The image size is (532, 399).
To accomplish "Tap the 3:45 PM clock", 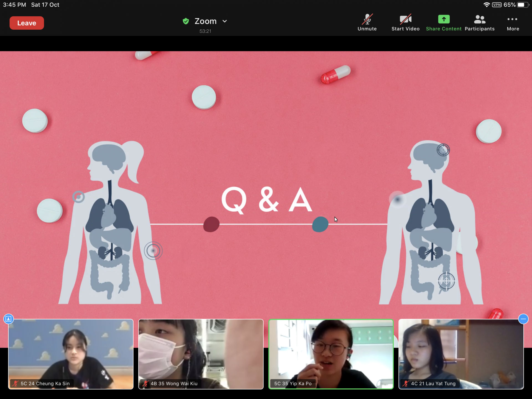I will 14,5.
